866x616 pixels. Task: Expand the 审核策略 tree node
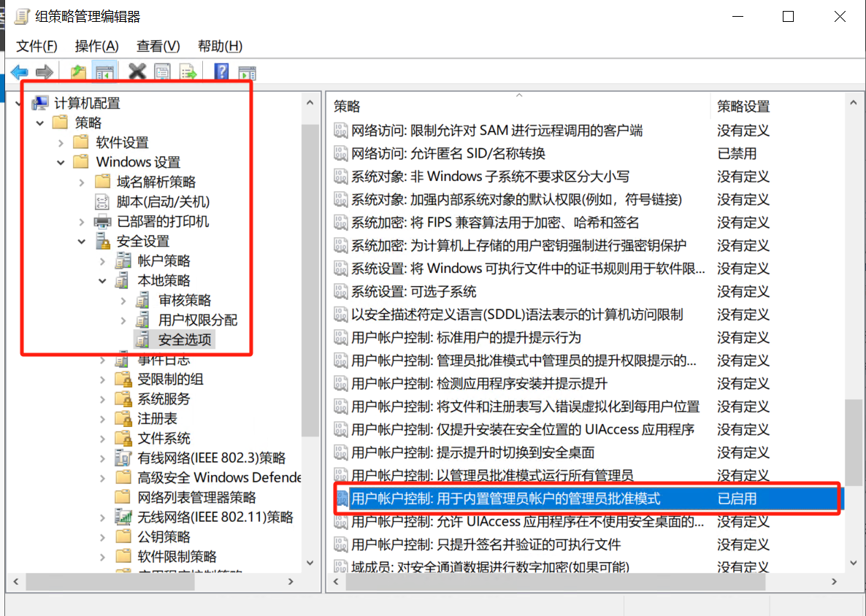123,301
